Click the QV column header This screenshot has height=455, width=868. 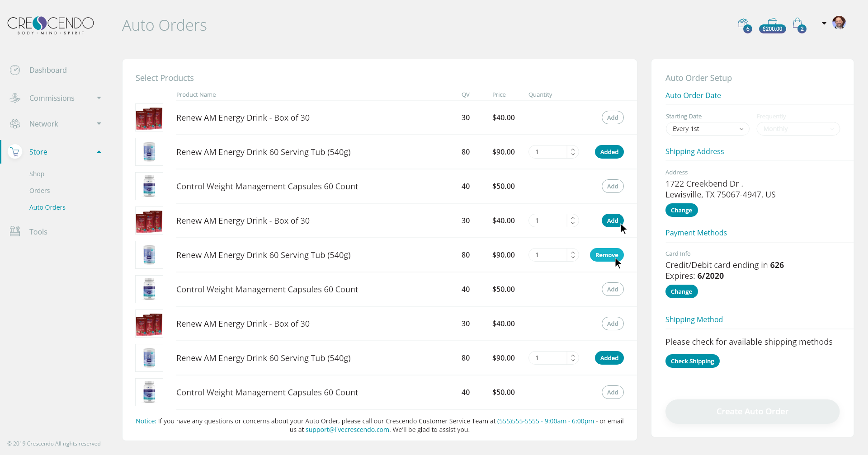466,94
